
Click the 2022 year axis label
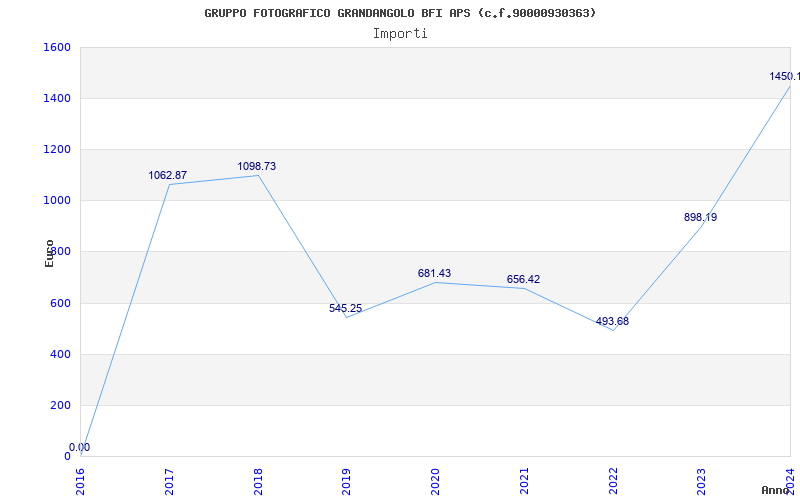pos(613,481)
